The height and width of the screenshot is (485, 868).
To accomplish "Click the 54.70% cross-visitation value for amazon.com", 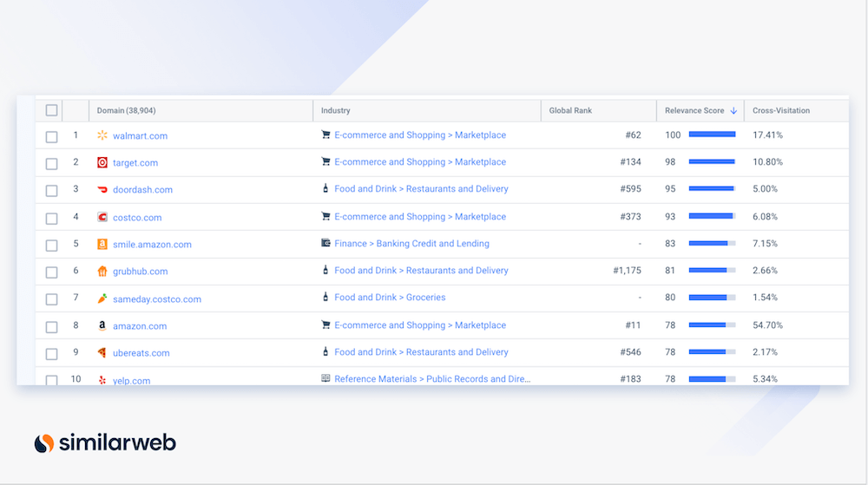I will pos(768,325).
